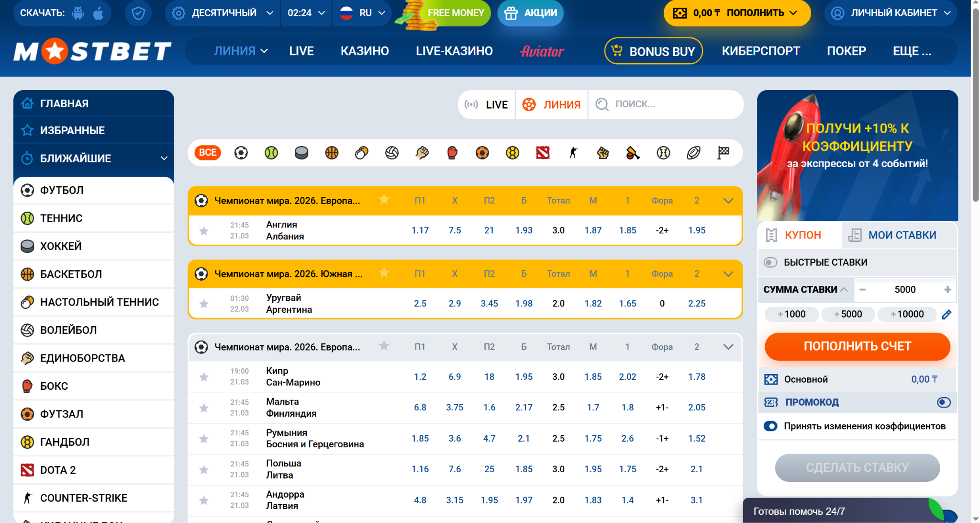Filter sports by hockey puck icon
Image resolution: width=980 pixels, height=523 pixels.
point(301,153)
